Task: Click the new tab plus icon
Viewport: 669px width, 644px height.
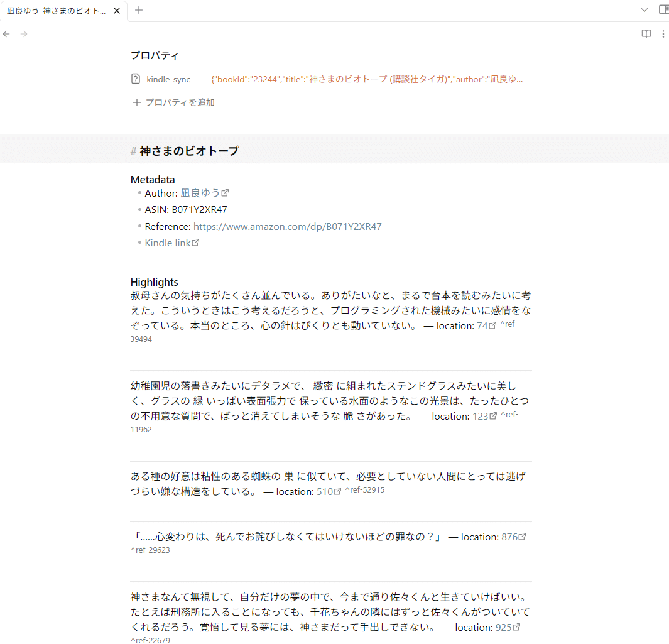Action: (x=138, y=10)
